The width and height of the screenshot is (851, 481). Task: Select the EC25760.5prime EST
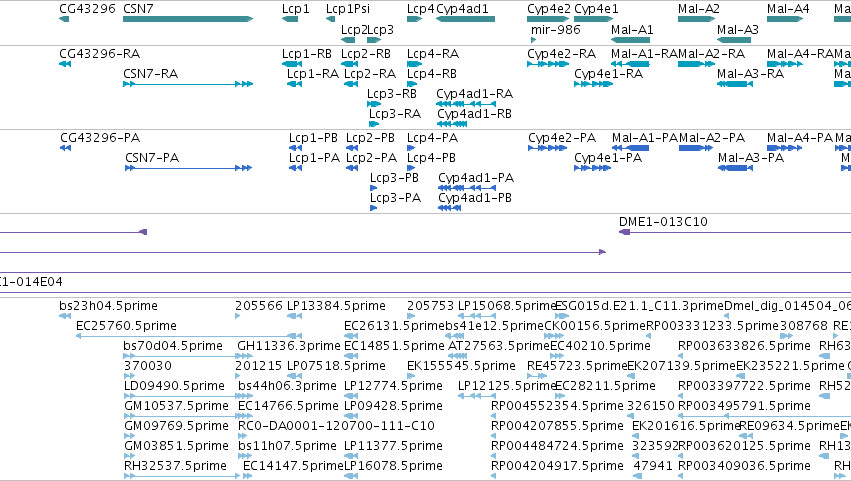pos(188,337)
